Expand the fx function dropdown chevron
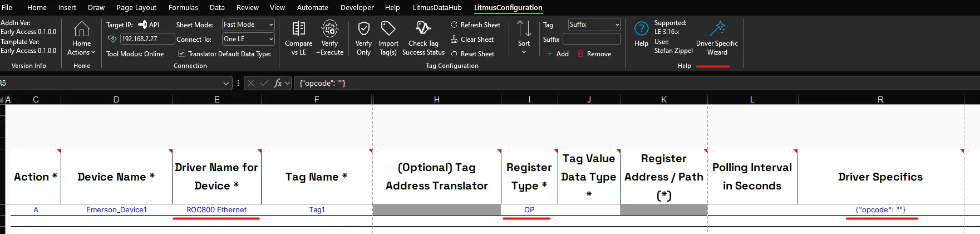This screenshot has width=980, height=234. (287, 83)
